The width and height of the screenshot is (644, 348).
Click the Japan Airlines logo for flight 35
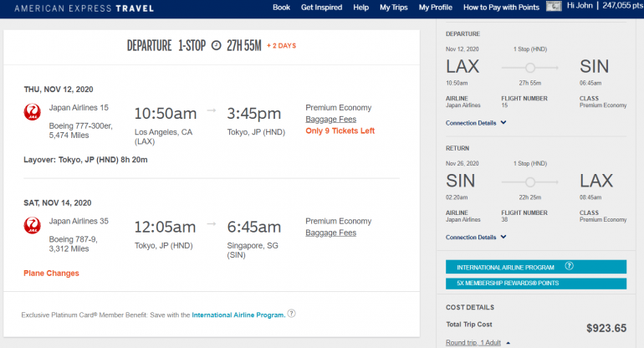(33, 225)
